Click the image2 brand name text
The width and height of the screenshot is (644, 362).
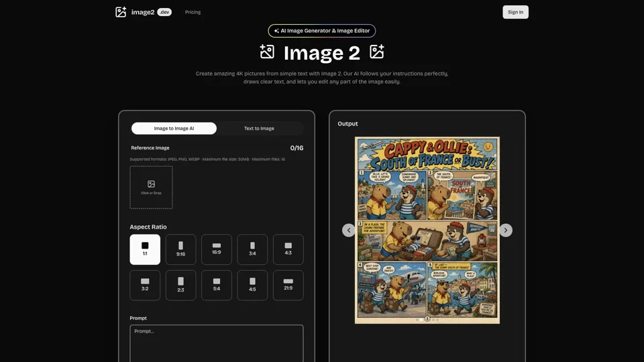pyautogui.click(x=143, y=12)
